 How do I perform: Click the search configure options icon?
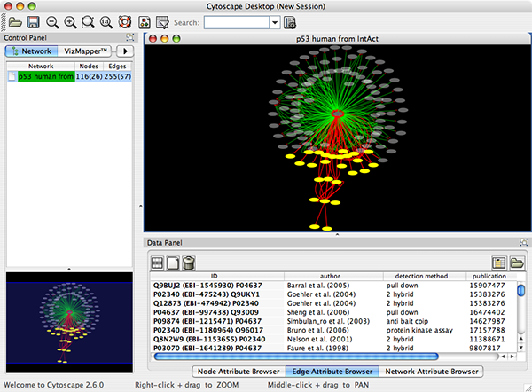pos(290,21)
